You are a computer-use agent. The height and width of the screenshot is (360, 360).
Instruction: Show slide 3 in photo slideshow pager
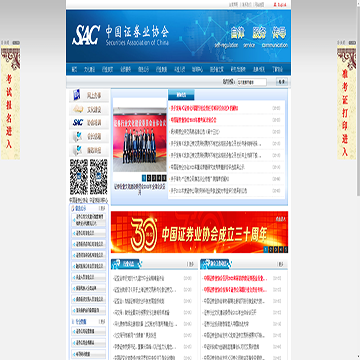(154, 177)
